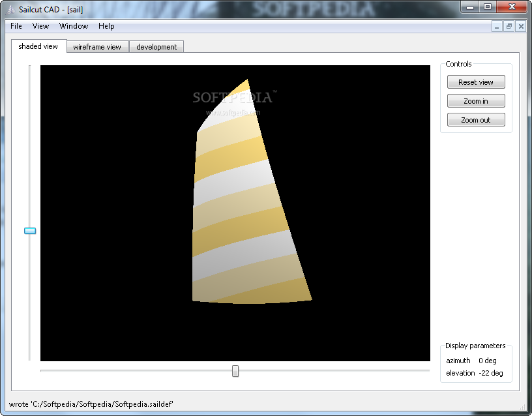Click the azimuth value '0 deg'
The image size is (532, 416).
[487, 361]
